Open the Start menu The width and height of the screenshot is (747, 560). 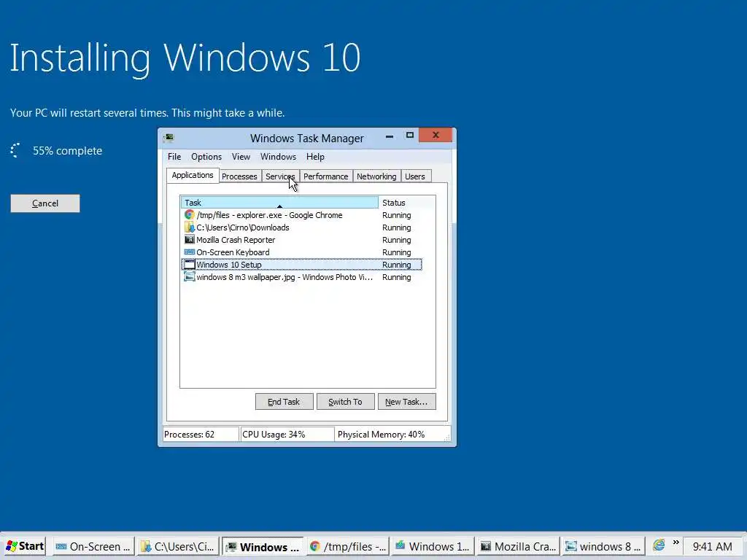click(25, 546)
